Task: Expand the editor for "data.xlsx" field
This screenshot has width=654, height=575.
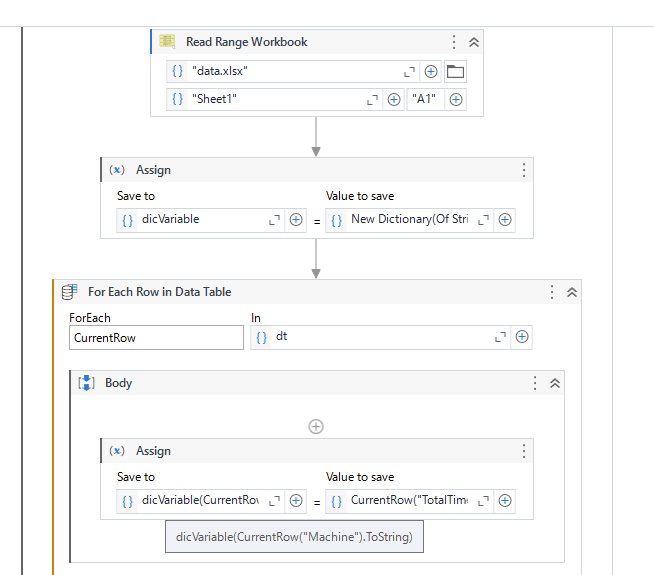Action: [409, 72]
